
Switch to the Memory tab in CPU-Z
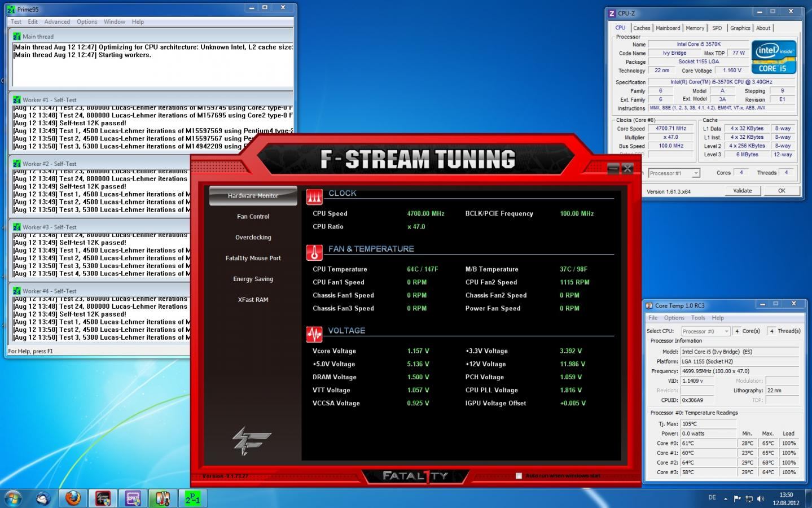tap(695, 28)
